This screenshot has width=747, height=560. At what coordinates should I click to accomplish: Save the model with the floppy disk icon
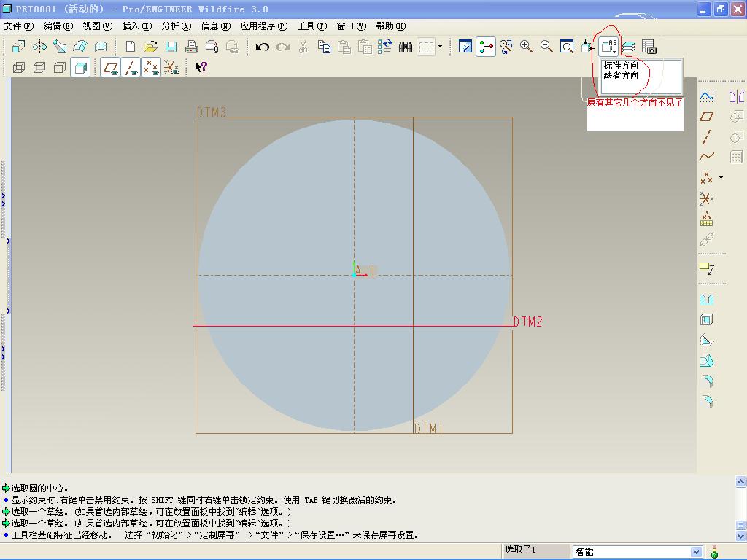[171, 47]
